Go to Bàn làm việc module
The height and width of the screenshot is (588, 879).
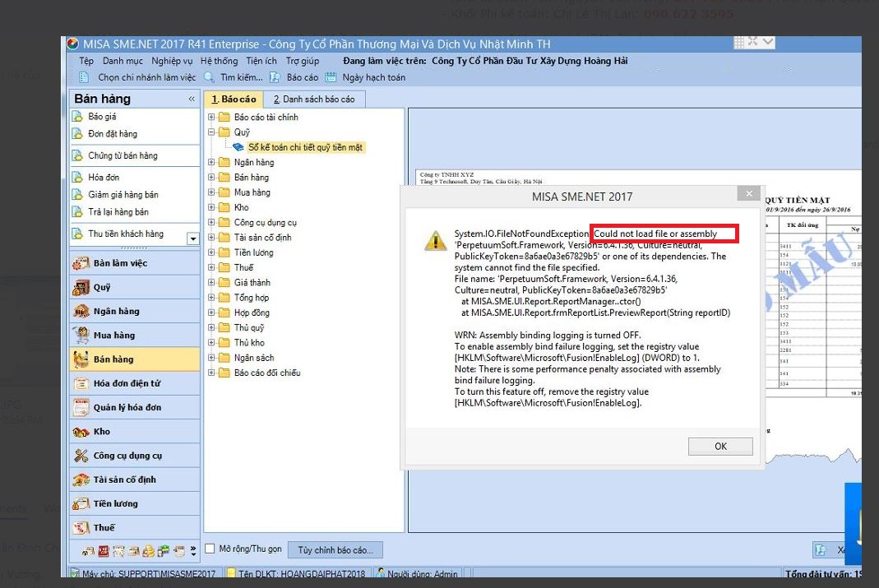pos(135,263)
